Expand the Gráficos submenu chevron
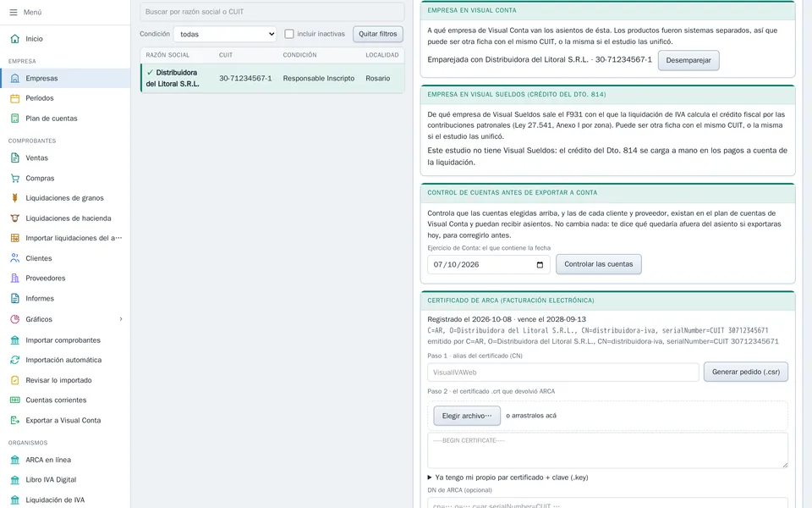The height and width of the screenshot is (508, 812). [x=121, y=319]
